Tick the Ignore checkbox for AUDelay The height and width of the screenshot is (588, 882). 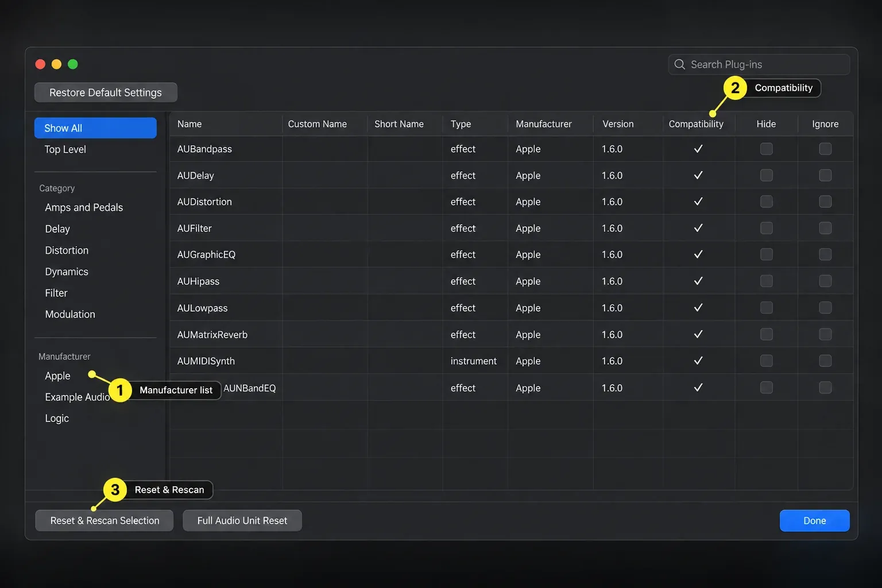point(825,175)
